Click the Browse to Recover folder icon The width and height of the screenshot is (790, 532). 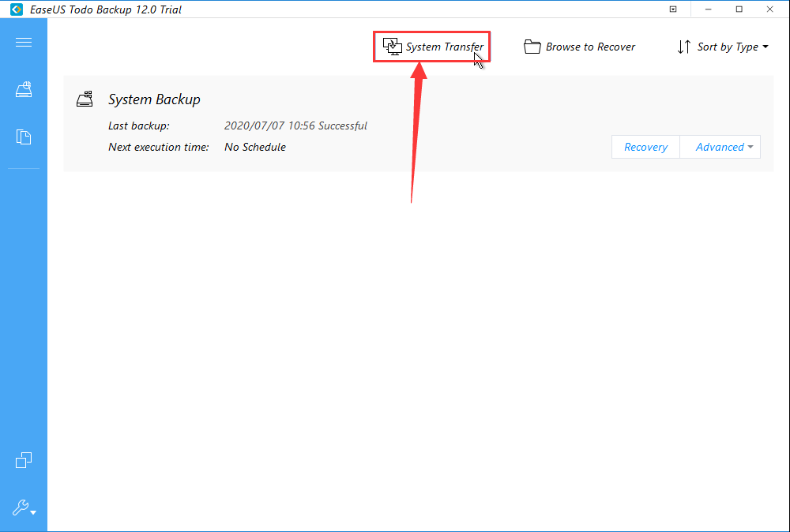coord(532,47)
